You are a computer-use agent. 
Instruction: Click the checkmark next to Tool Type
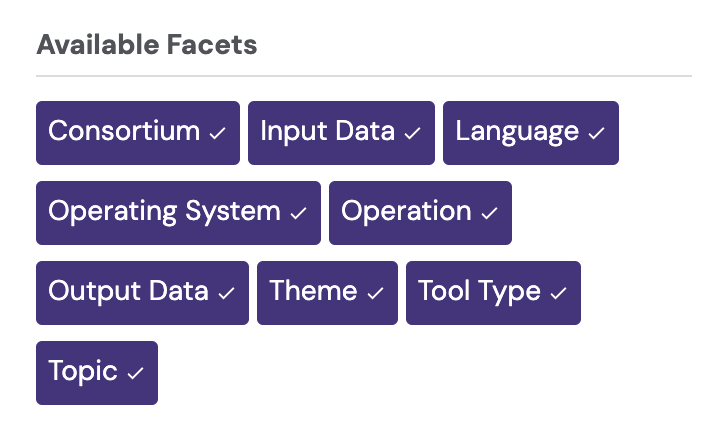[559, 293]
